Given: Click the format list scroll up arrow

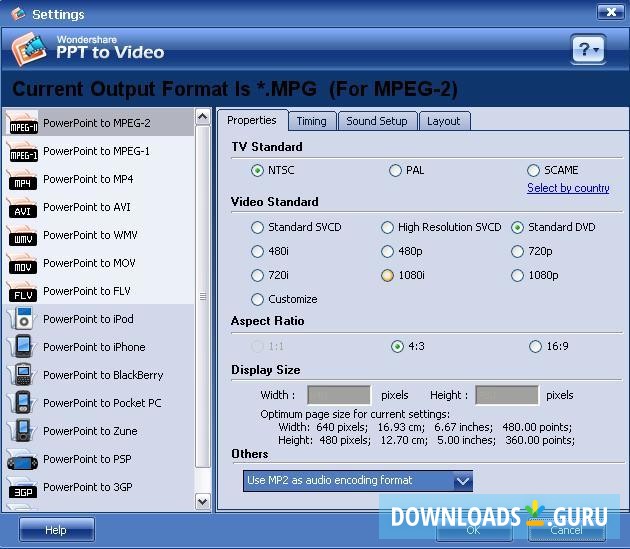Looking at the screenshot, I should click(x=203, y=117).
